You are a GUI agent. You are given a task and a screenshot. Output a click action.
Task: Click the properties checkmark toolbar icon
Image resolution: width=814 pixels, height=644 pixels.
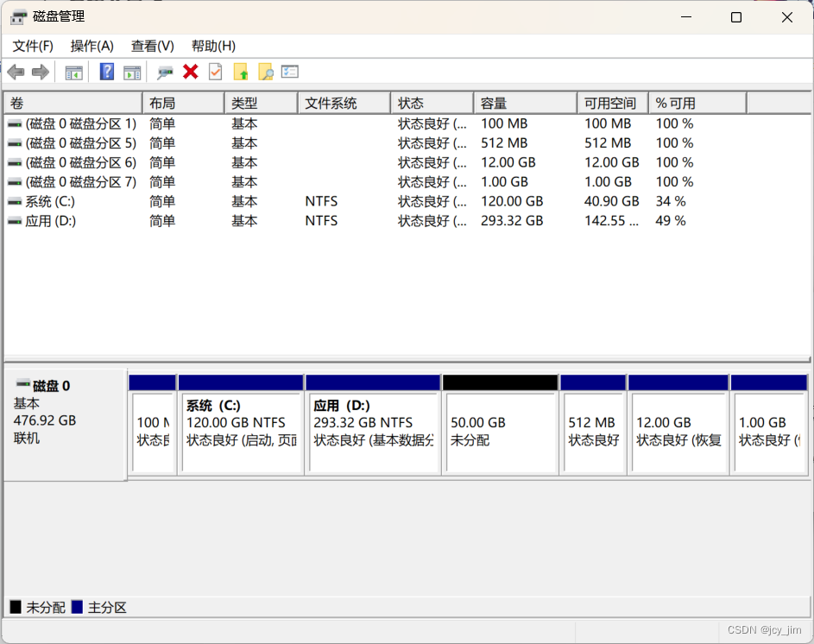pyautogui.click(x=216, y=72)
